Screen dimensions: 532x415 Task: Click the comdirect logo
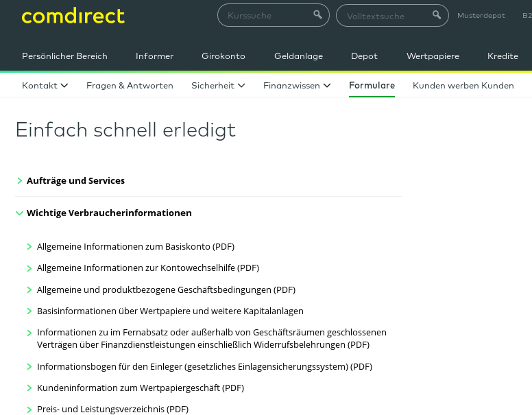click(x=73, y=15)
